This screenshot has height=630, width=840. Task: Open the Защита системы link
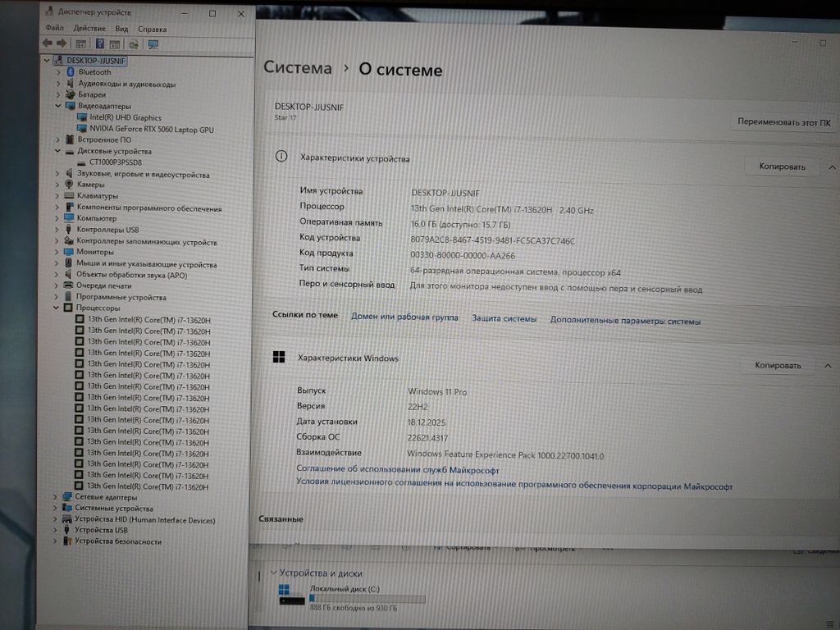coord(504,318)
